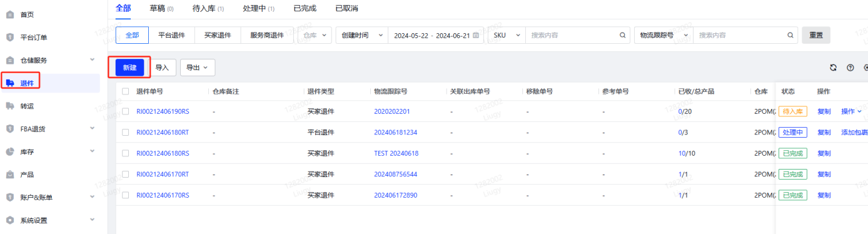Open the 仓库 filter dropdown
Screen dimensions: 868x234
[x=315, y=36]
